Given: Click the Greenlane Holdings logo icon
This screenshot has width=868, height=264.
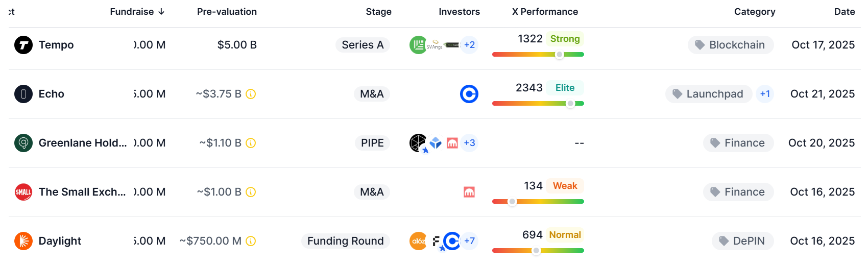Looking at the screenshot, I should [x=23, y=143].
